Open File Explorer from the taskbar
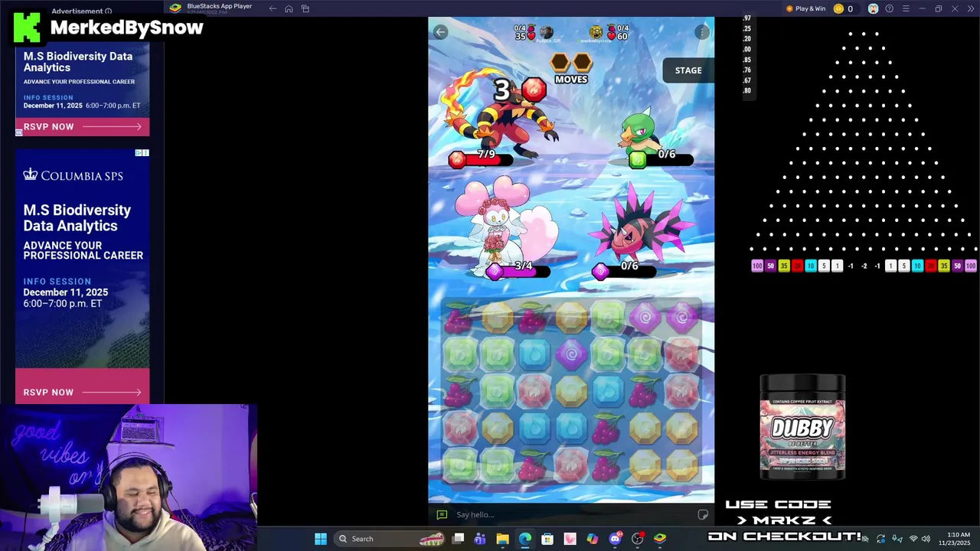The image size is (980, 551). pos(502,539)
